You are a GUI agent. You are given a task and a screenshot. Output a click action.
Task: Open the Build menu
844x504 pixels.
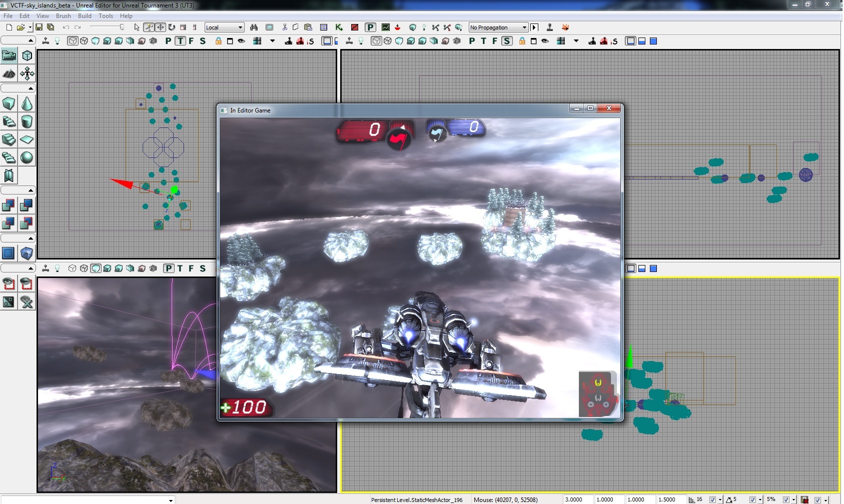85,16
